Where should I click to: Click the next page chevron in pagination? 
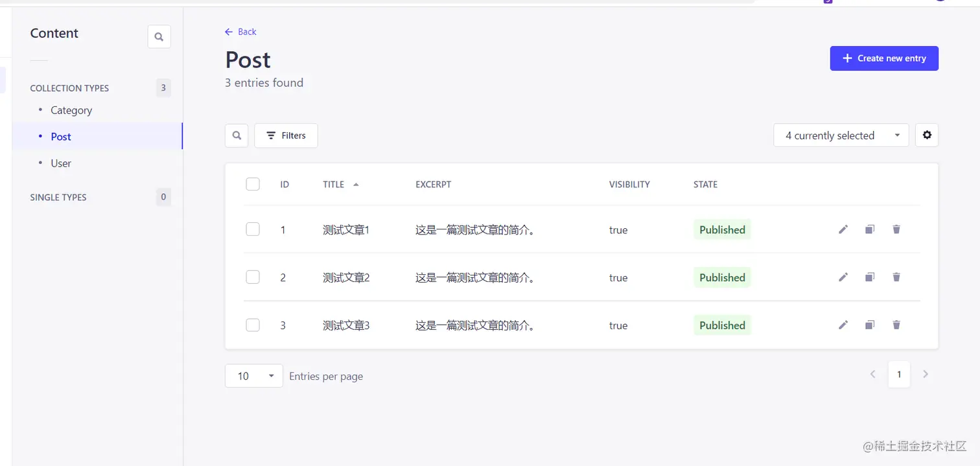pyautogui.click(x=926, y=374)
